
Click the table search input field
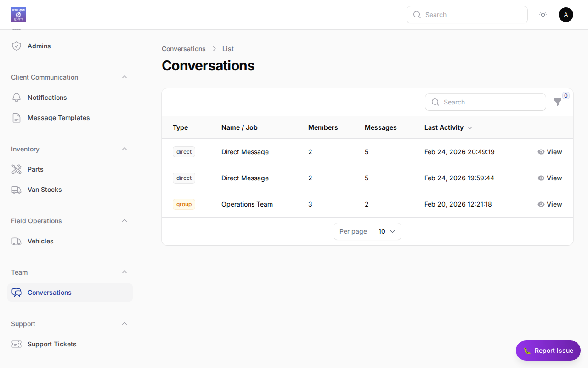485,102
